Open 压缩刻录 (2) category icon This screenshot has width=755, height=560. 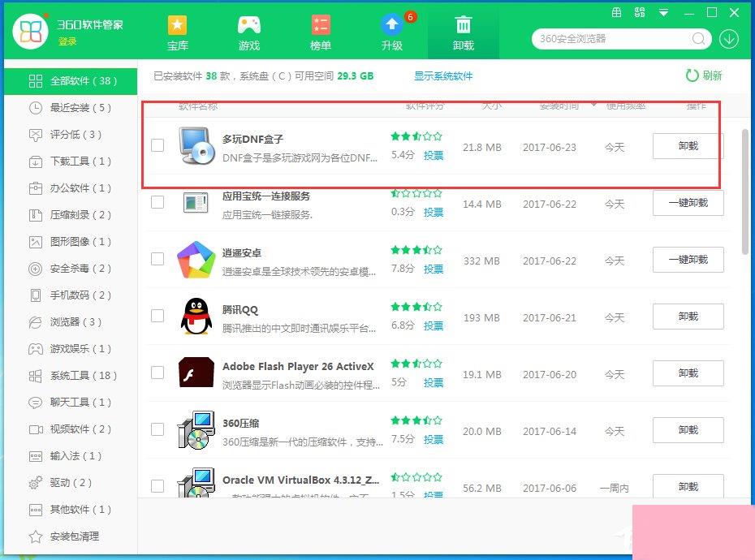coord(36,215)
